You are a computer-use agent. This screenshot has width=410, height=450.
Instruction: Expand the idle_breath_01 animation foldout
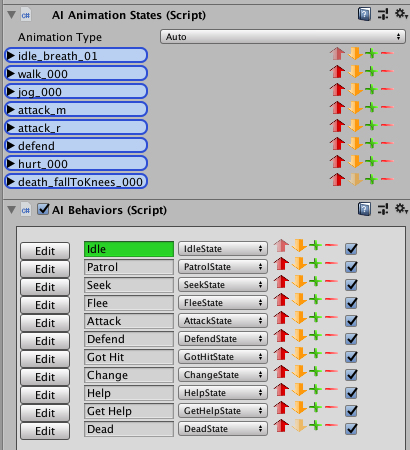[x=11, y=55]
